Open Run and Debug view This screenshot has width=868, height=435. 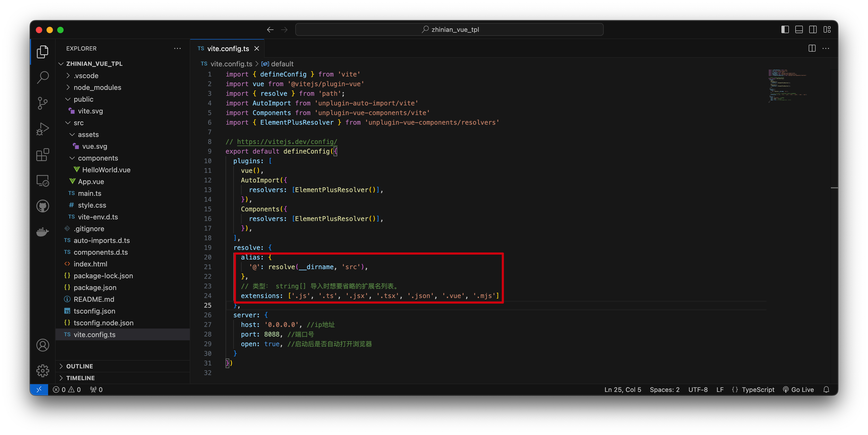pos(42,129)
